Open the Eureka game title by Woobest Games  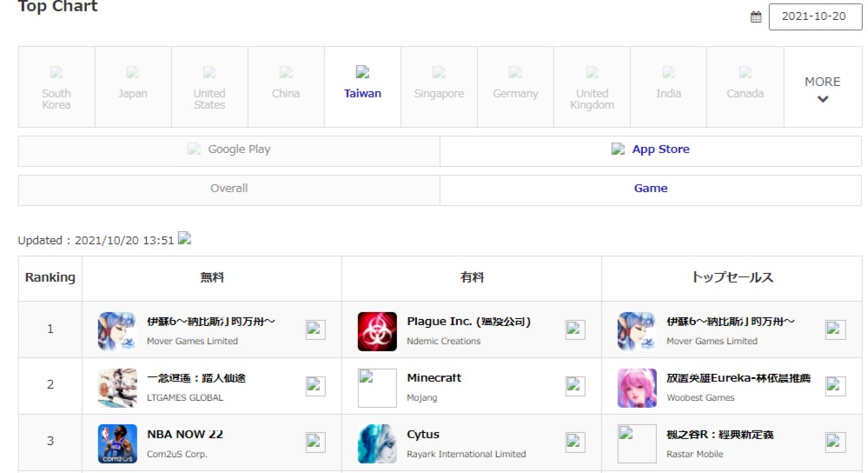(x=739, y=377)
